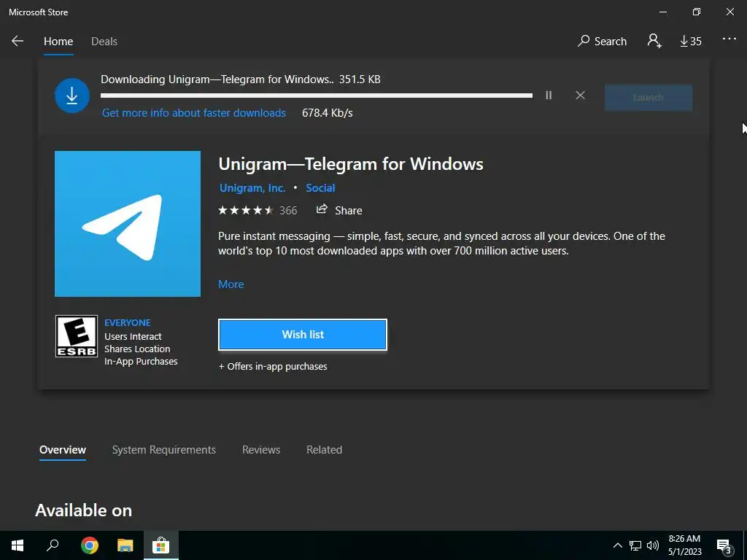
Task: Click the Offers in-app purchases note
Action: click(273, 367)
